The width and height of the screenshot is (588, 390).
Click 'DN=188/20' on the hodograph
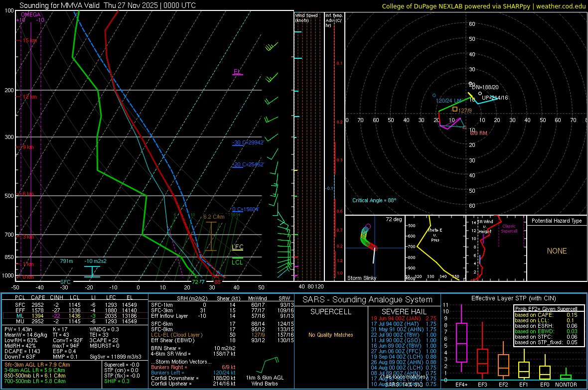pyautogui.click(x=485, y=87)
